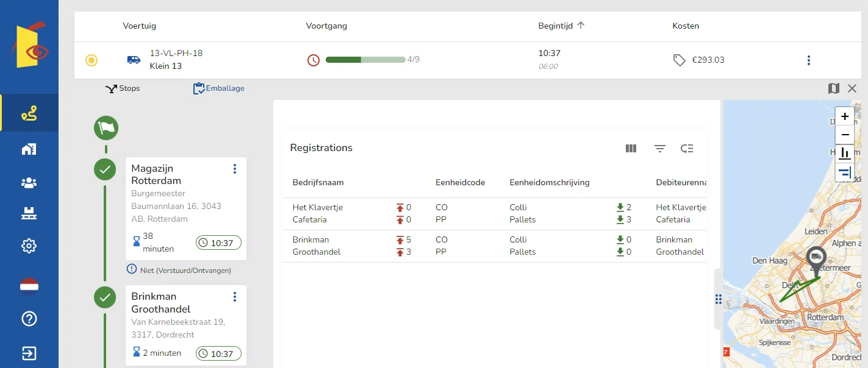Viewport: 868px width, 368px height.
Task: Open options menu for vehicle 13-VL-PH-18
Action: click(x=809, y=60)
